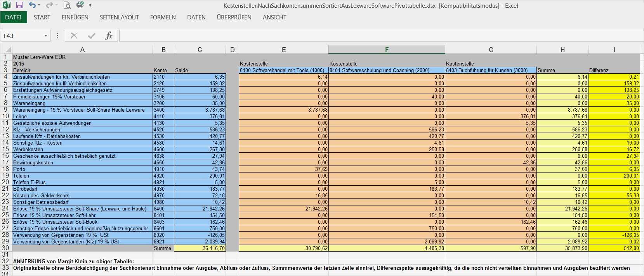Expand Customize Quick Access Toolbar menu
Screen dimensions: 644x276
point(90,5)
